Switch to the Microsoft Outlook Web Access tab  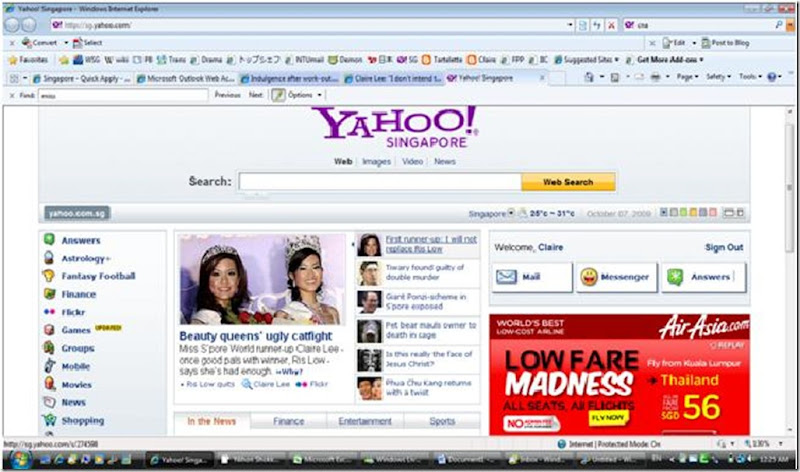point(185,79)
